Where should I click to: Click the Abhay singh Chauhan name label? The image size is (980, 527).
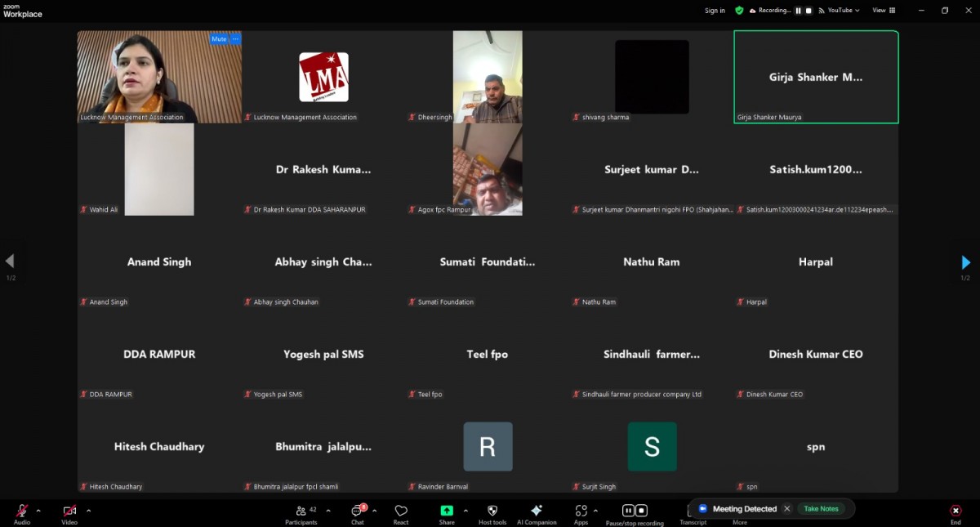point(286,302)
